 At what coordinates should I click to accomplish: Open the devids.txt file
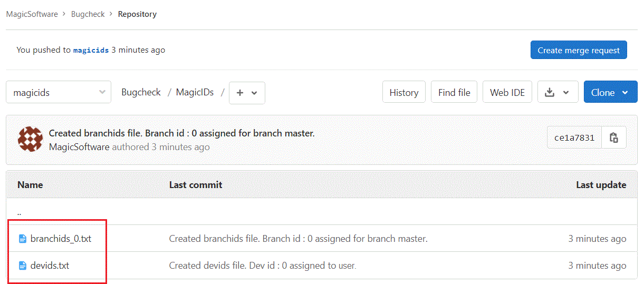click(x=50, y=266)
